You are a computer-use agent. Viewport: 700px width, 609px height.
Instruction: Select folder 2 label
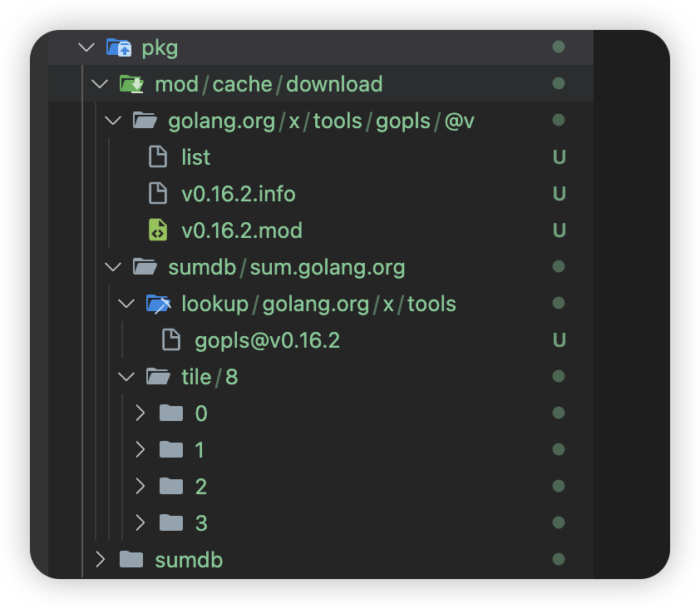[200, 487]
